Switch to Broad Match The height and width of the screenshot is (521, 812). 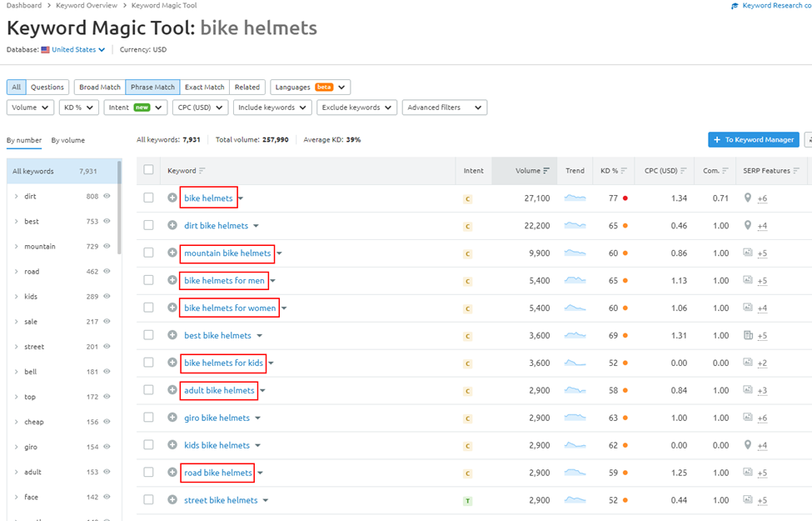pos(100,87)
